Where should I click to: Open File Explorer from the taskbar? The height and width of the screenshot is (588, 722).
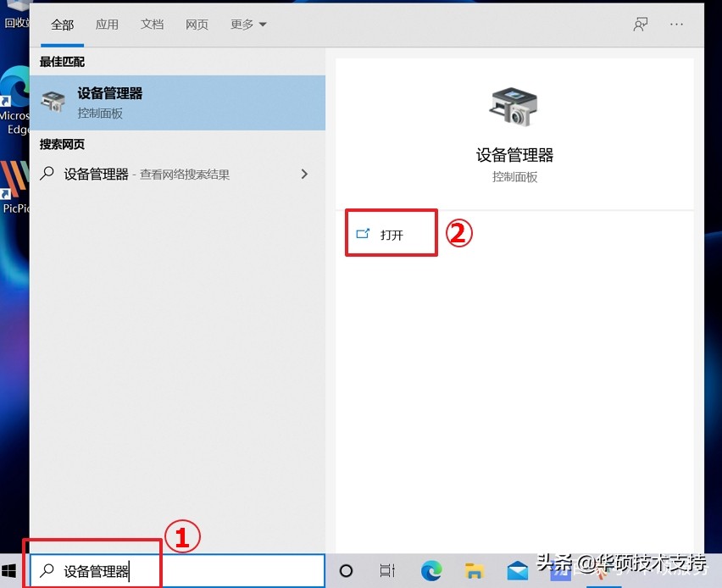475,571
